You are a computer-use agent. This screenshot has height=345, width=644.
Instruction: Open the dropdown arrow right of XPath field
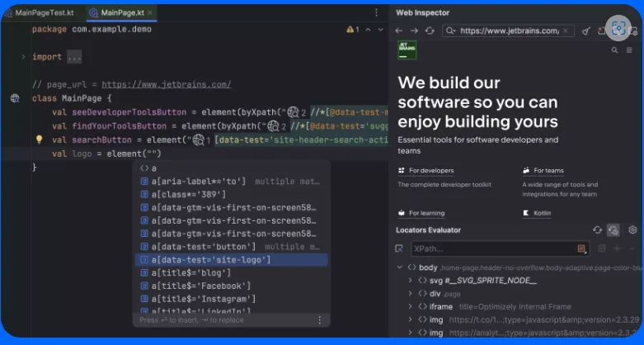point(632,248)
